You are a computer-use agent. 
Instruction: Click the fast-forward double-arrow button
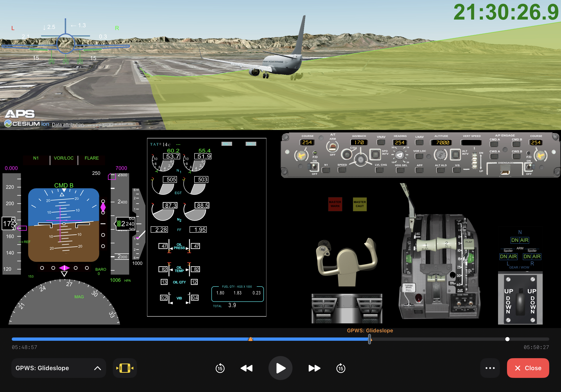pyautogui.click(x=314, y=368)
